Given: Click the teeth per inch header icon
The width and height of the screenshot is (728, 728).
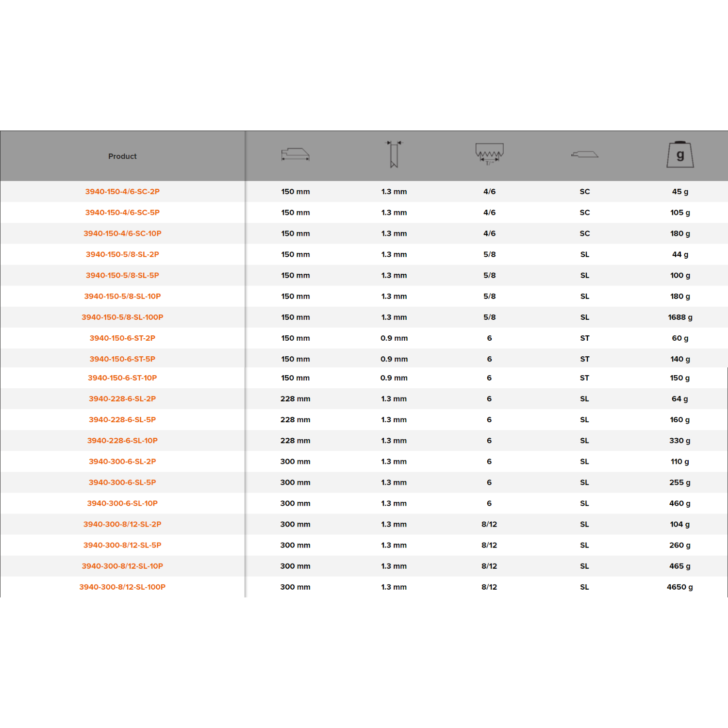Looking at the screenshot, I should (x=489, y=154).
